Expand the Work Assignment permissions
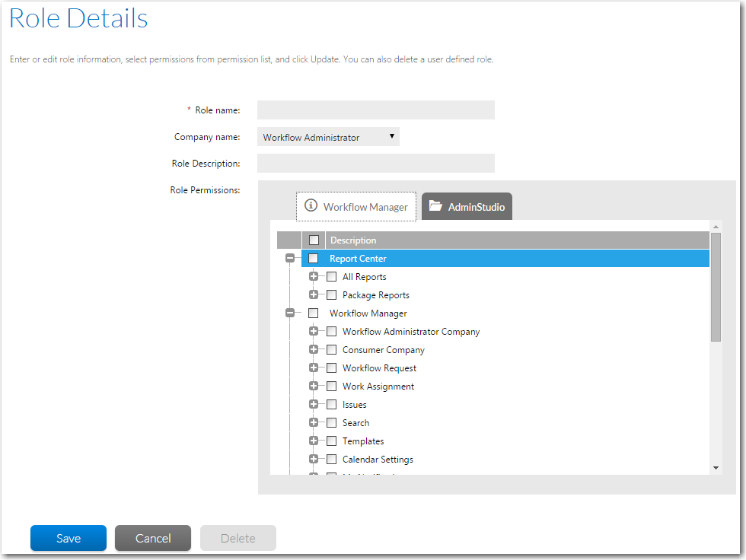 pos(314,387)
